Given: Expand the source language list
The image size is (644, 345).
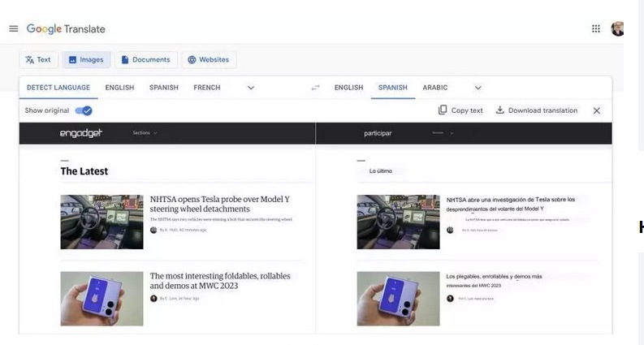Looking at the screenshot, I should [x=251, y=88].
